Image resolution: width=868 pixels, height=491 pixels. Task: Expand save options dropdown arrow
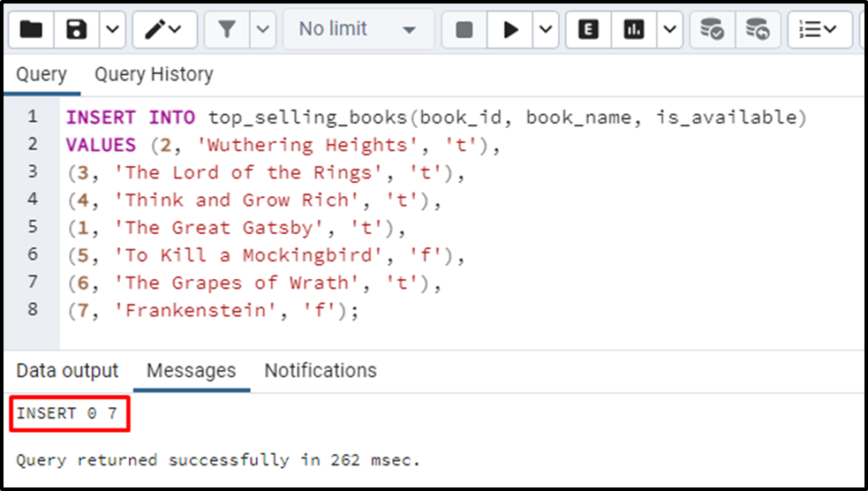(112, 29)
